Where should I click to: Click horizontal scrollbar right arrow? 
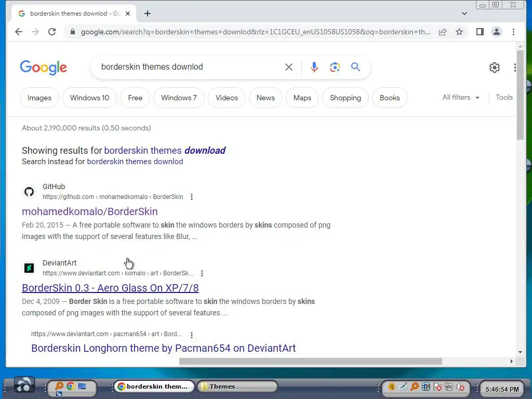pyautogui.click(x=512, y=362)
